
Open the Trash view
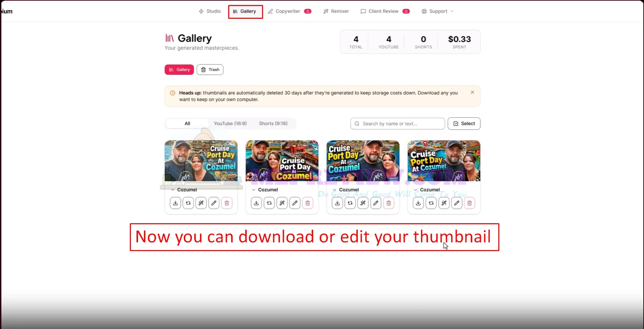tap(210, 69)
